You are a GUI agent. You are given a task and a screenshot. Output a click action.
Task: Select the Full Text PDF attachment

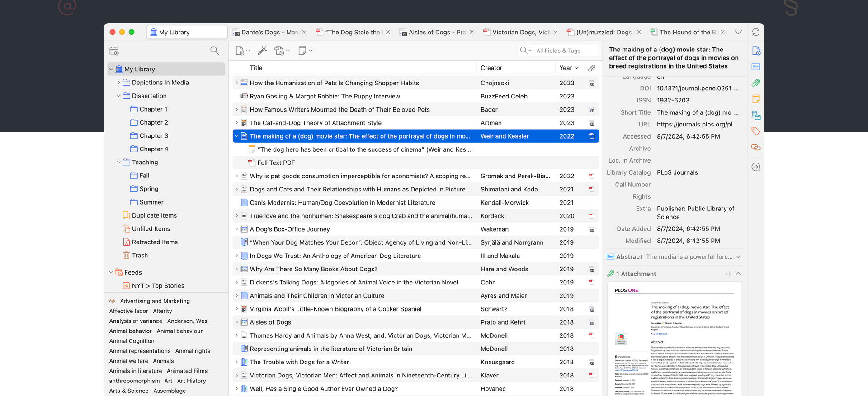point(276,163)
